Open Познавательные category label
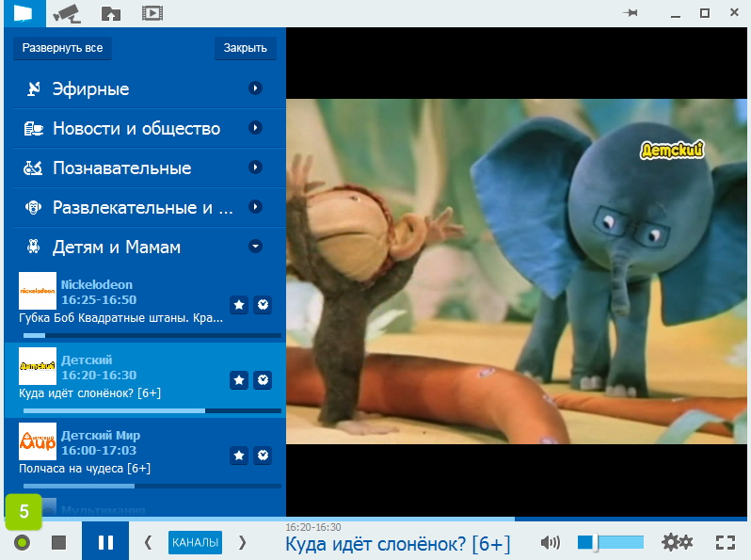The image size is (751, 560). click(x=122, y=168)
